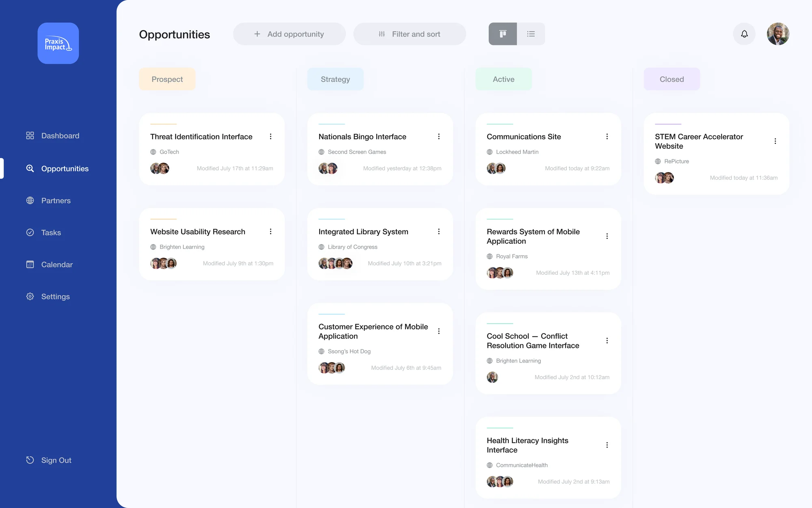Click RePicture partner globe icon
812x508 pixels.
(658, 161)
